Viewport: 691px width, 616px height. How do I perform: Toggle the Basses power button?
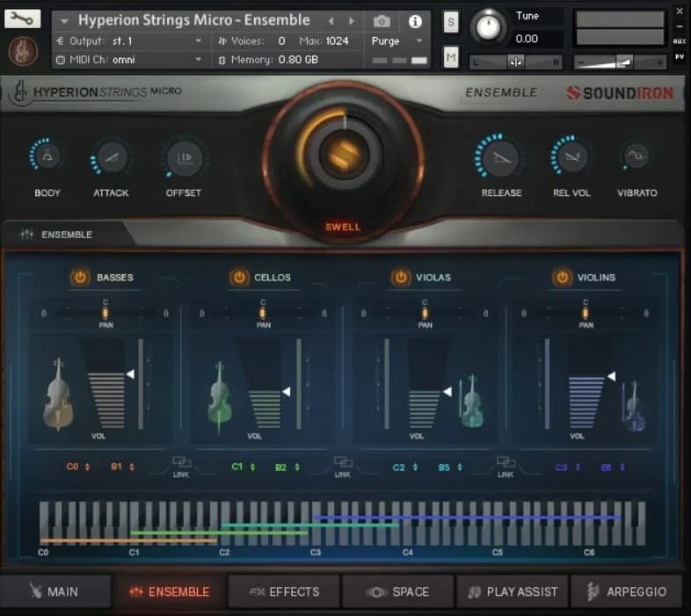tap(80, 278)
